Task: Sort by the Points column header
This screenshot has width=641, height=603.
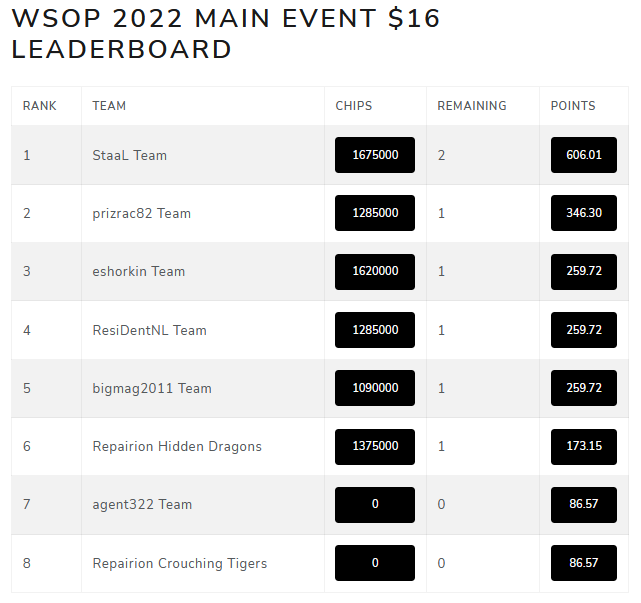Action: tap(573, 106)
